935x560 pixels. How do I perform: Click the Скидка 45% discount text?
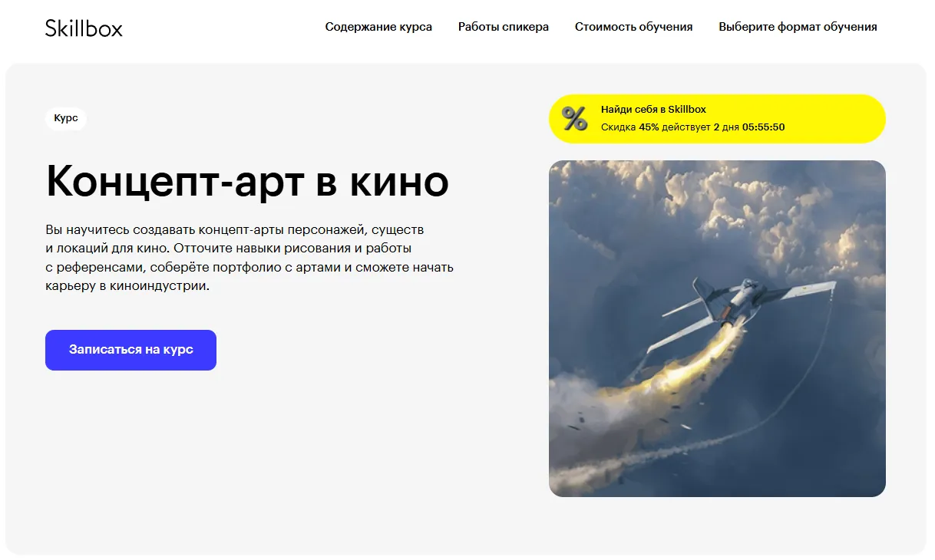630,127
